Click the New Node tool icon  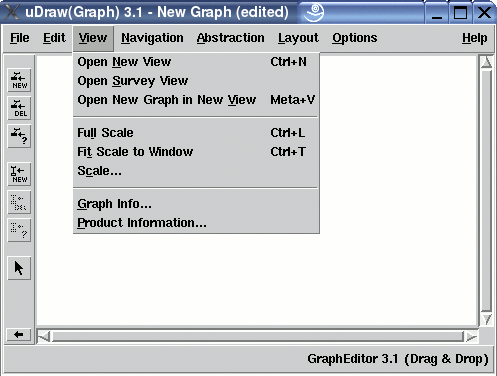point(19,80)
